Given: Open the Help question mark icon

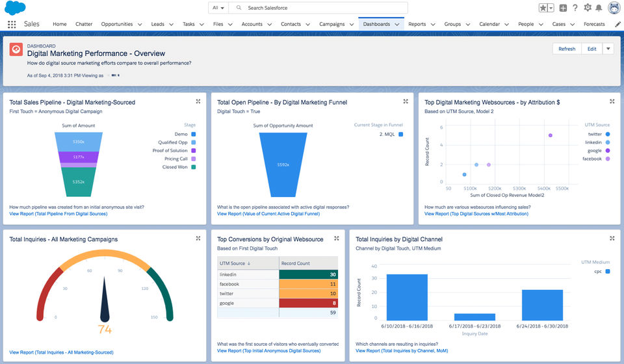Looking at the screenshot, I should pos(575,8).
